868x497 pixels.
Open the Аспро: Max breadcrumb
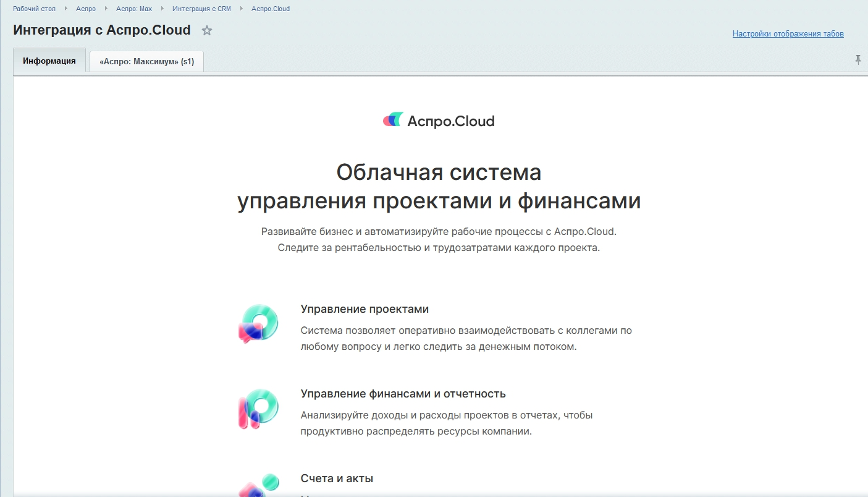coord(134,9)
